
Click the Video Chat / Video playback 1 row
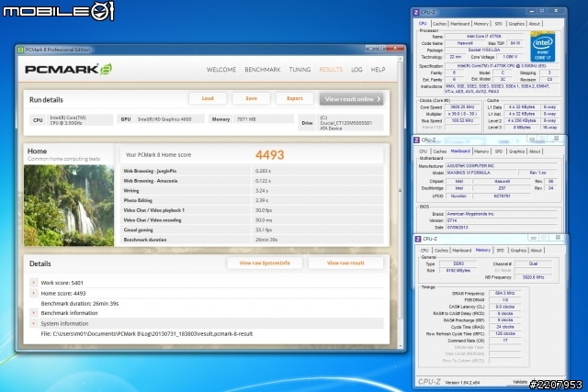(x=252, y=210)
